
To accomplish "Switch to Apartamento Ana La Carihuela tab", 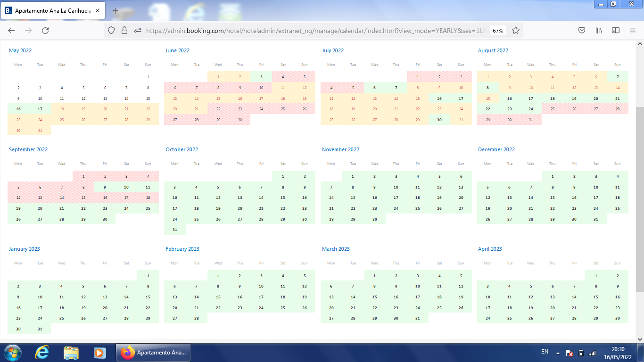I will click(x=52, y=10).
